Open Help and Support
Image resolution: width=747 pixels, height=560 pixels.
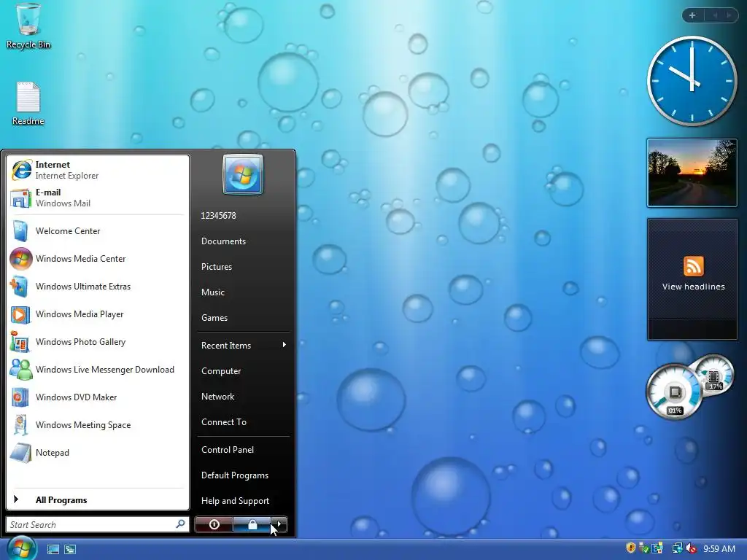click(x=243, y=500)
